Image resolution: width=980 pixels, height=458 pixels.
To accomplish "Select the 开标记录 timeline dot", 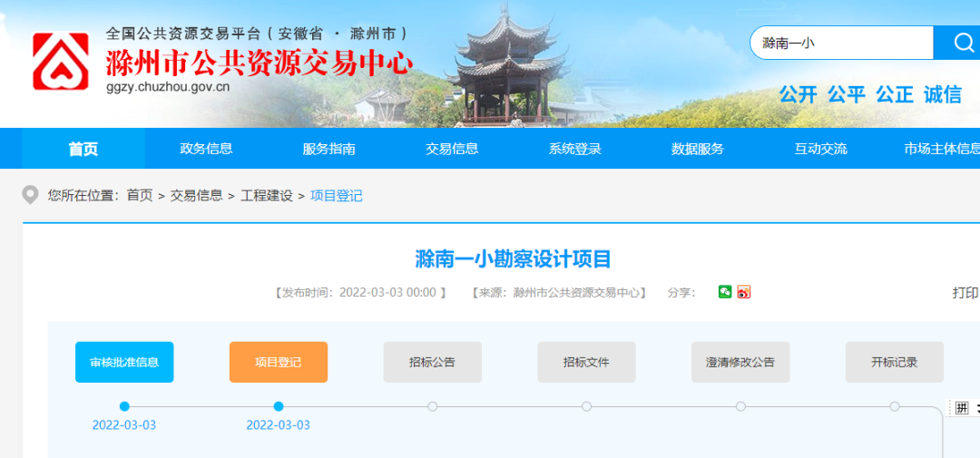I will pyautogui.click(x=895, y=406).
